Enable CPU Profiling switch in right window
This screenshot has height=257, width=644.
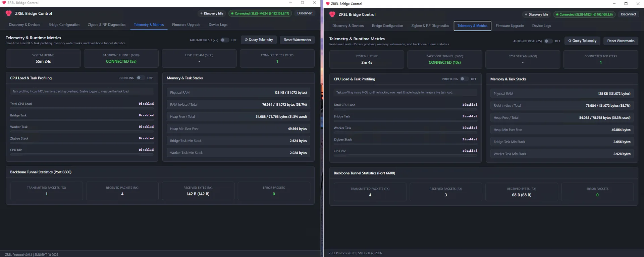pyautogui.click(x=464, y=79)
